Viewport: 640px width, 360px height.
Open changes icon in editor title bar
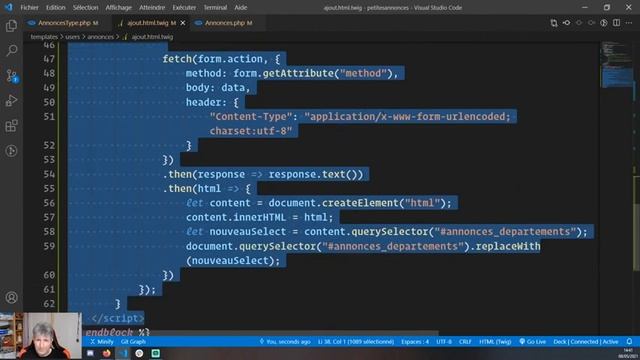pyautogui.click(x=567, y=23)
